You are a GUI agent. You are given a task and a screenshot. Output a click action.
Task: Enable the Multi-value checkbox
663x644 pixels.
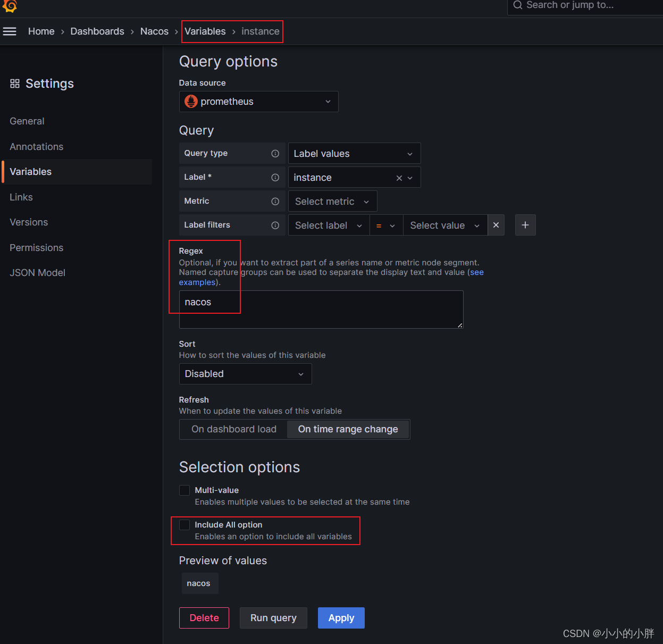pyautogui.click(x=184, y=490)
